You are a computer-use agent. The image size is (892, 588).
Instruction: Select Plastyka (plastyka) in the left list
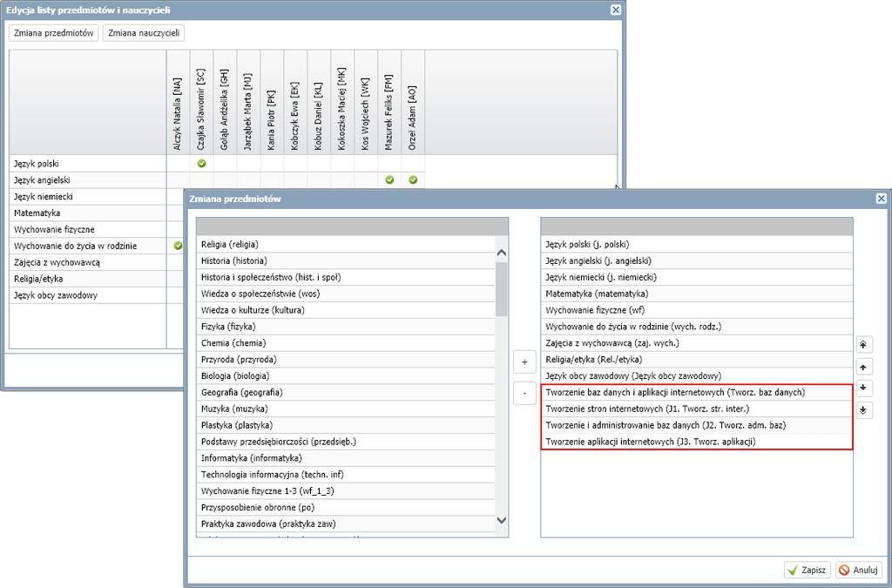point(346,426)
